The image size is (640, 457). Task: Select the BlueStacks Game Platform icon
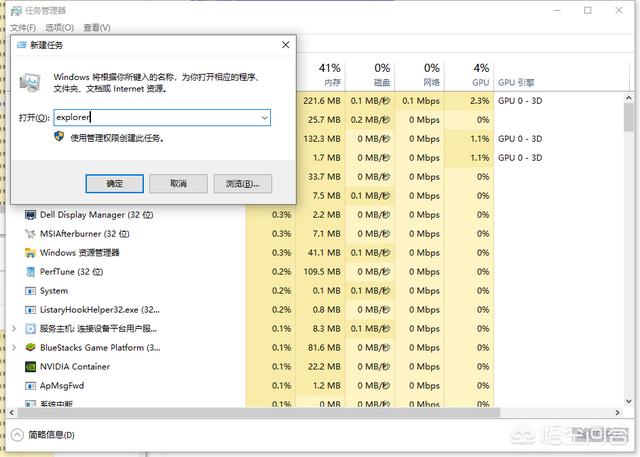[x=30, y=348]
